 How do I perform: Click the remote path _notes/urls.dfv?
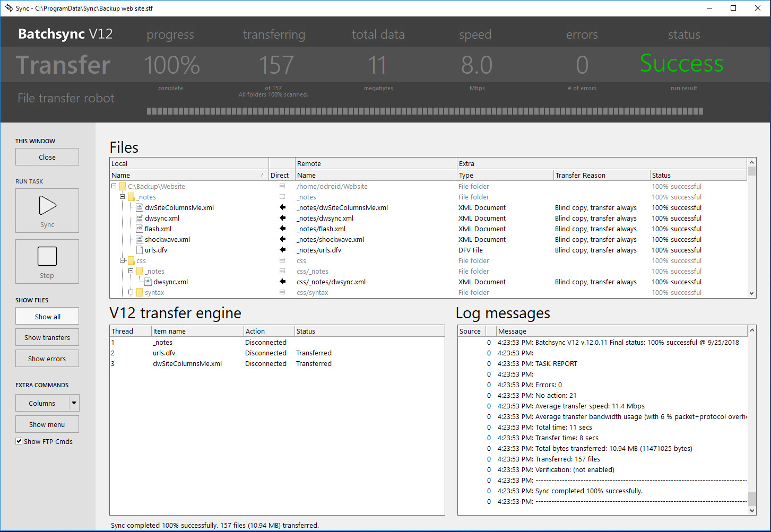(x=319, y=250)
